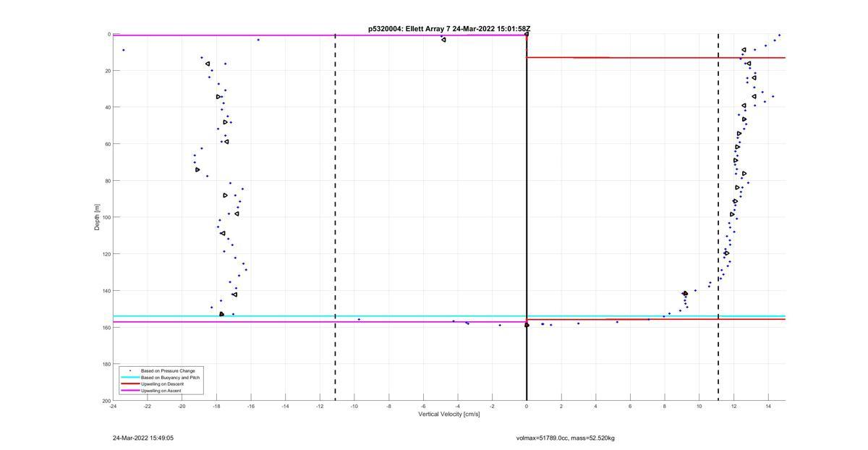868x450 pixels.
Task: Click x-axis tick label '-14'
Action: pyautogui.click(x=285, y=407)
